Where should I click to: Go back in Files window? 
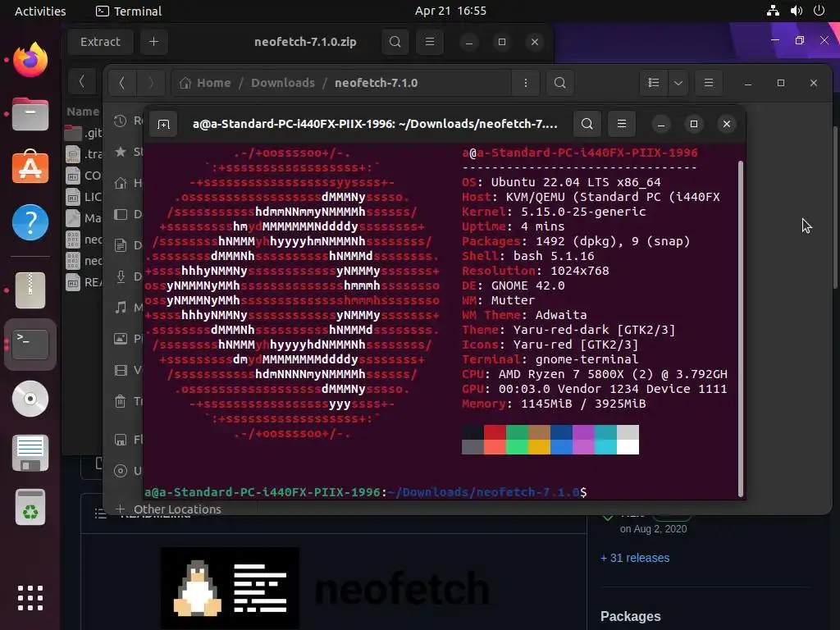[122, 83]
